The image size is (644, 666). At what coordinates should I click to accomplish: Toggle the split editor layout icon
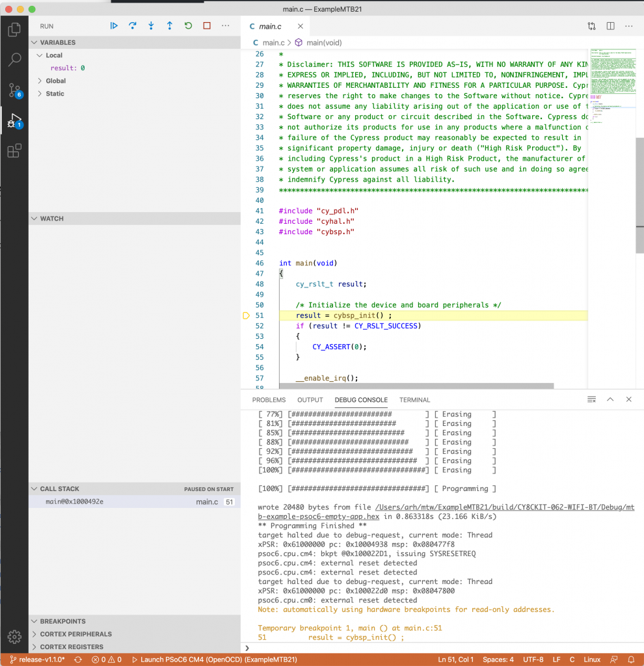pos(610,26)
